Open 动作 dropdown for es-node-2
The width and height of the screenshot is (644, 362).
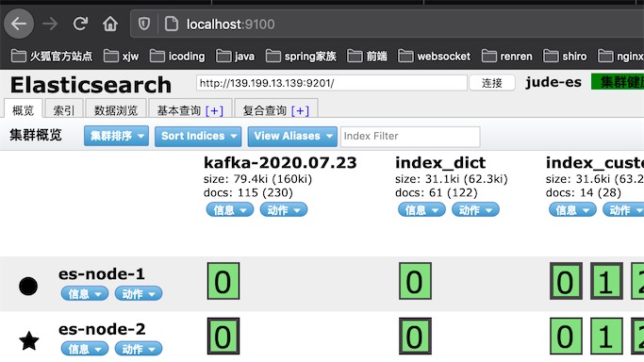(139, 349)
